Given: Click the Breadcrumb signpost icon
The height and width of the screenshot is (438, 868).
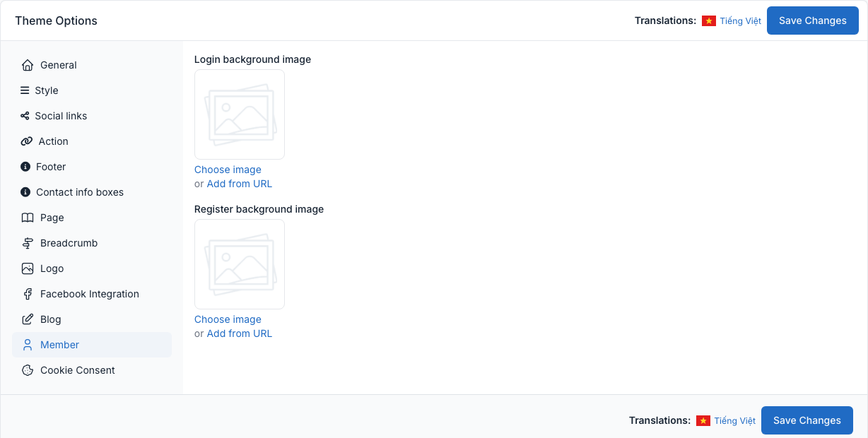Looking at the screenshot, I should pyautogui.click(x=28, y=243).
